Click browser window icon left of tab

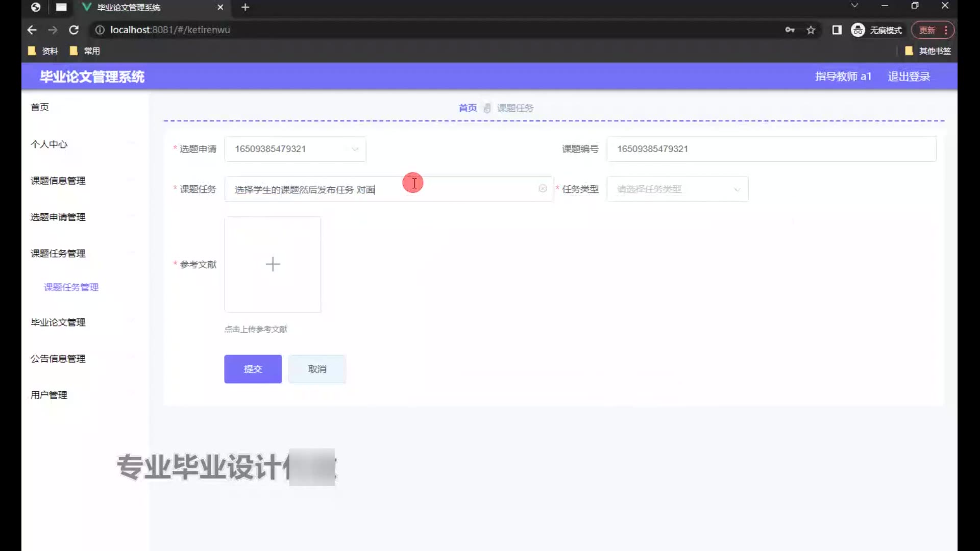(61, 7)
